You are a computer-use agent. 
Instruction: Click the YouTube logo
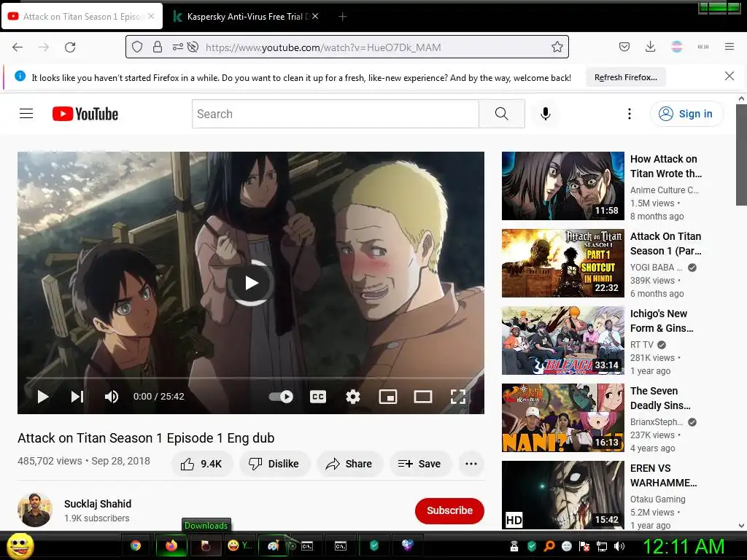(85, 114)
